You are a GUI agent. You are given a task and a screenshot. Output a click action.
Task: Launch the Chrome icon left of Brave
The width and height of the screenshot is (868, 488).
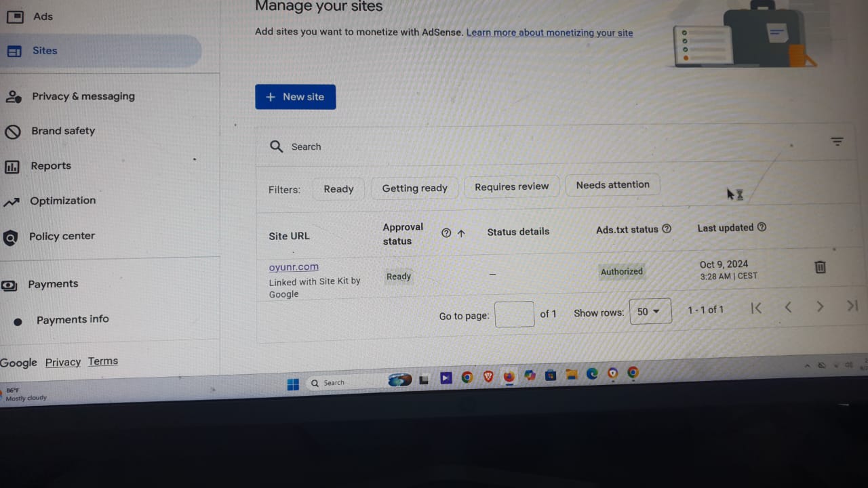click(x=467, y=378)
